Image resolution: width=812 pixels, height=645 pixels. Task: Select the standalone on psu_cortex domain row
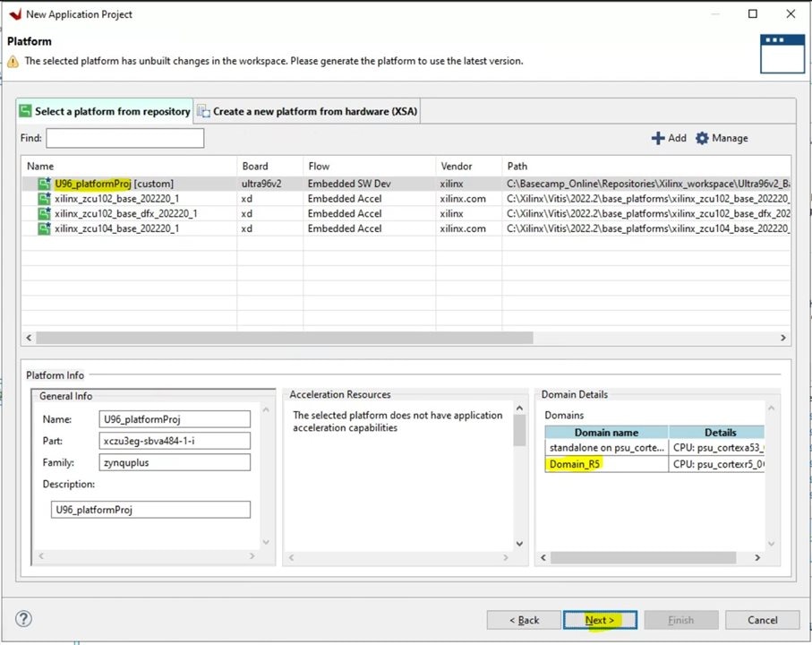pyautogui.click(x=606, y=447)
